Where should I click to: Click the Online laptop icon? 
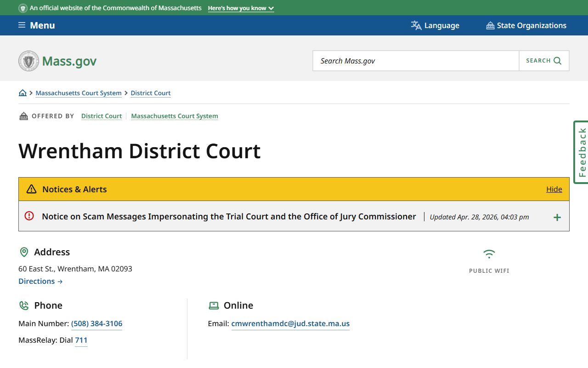tap(214, 305)
